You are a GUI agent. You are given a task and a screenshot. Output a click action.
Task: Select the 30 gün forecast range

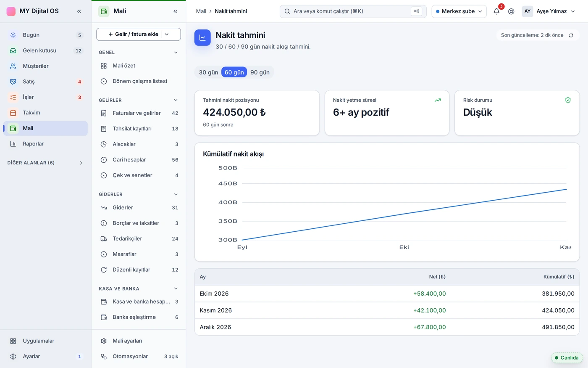pyautogui.click(x=208, y=72)
